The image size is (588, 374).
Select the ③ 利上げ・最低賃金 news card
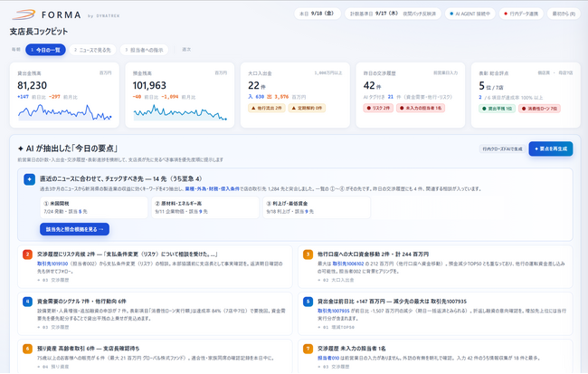tap(317, 207)
